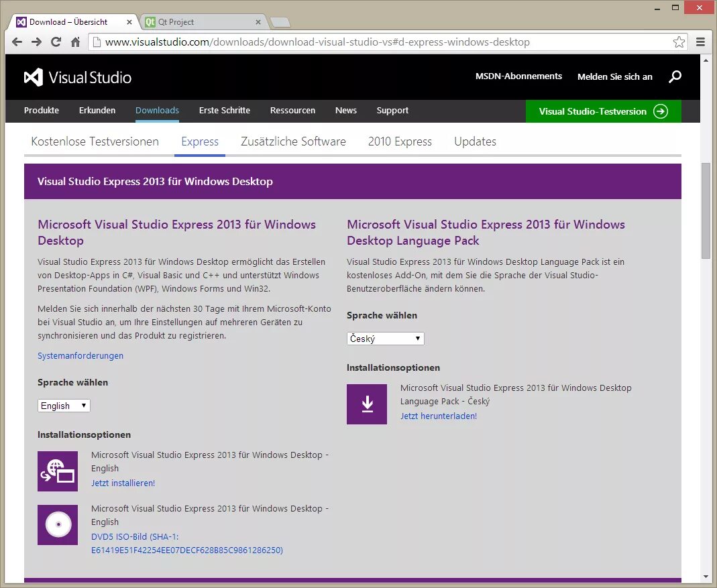Click Visual Studio-Testversion green button
This screenshot has width=717, height=588.
603,111
